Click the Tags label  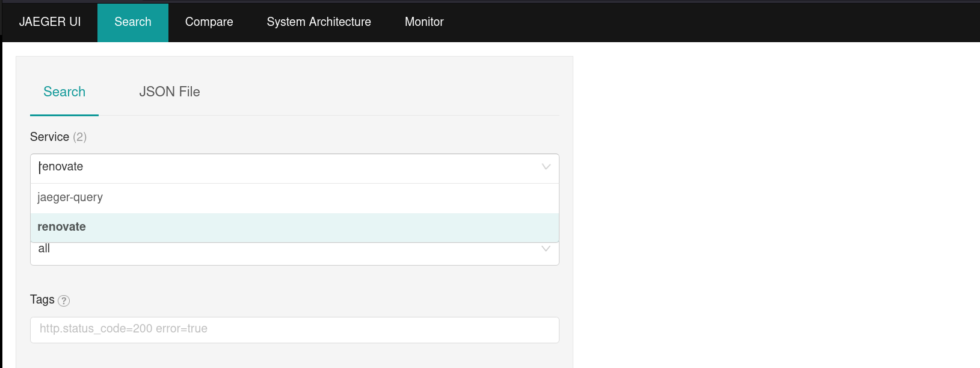(42, 300)
